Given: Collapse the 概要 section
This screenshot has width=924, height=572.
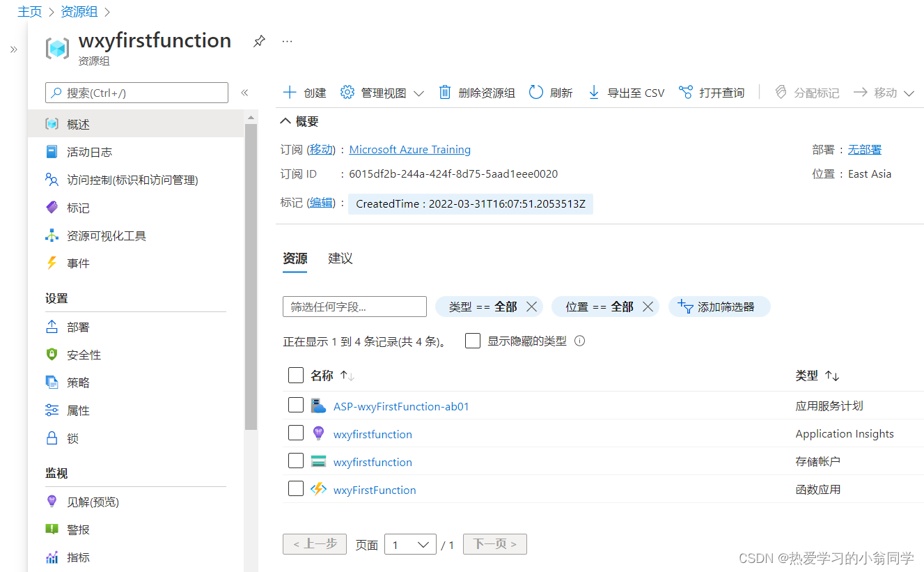Looking at the screenshot, I should pos(285,121).
